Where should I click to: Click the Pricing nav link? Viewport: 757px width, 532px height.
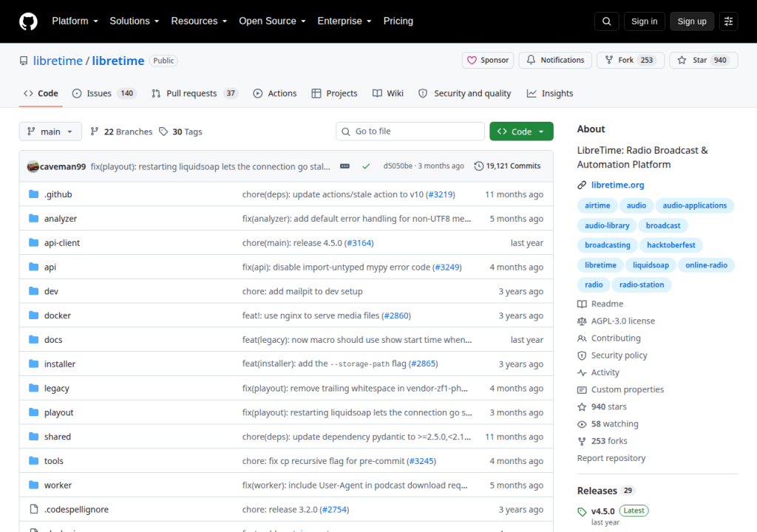398,21
